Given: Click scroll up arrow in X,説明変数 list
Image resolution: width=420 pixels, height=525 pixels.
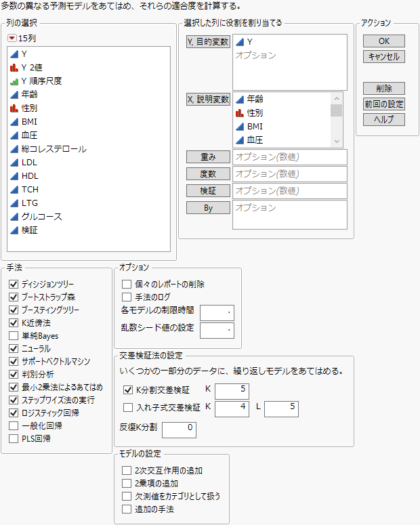Looking at the screenshot, I should pyautogui.click(x=337, y=98).
